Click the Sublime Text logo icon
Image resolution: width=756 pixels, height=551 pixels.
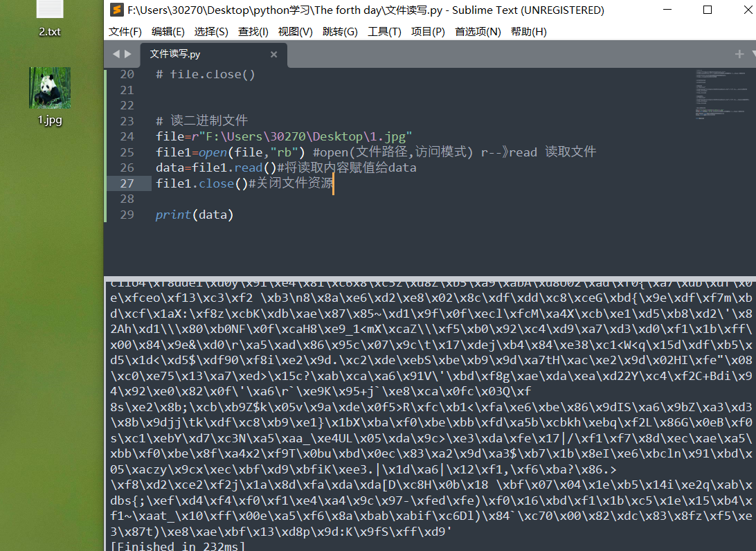click(x=116, y=10)
